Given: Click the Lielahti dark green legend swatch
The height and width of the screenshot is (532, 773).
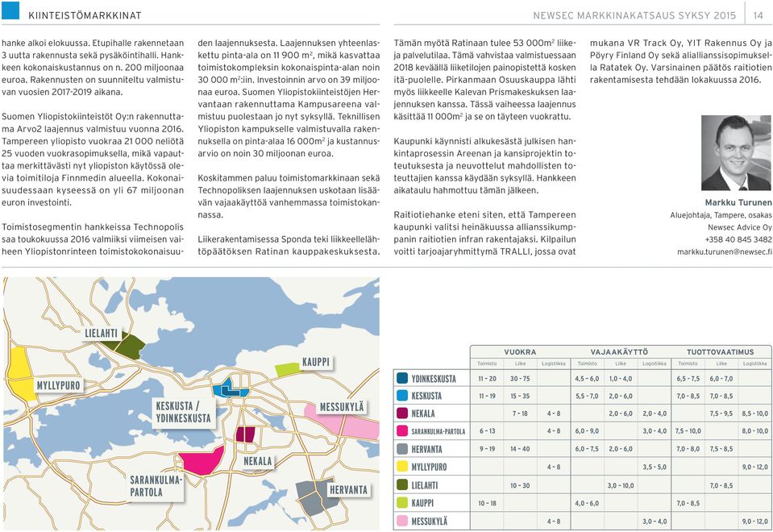Looking at the screenshot, I should click(x=402, y=484).
